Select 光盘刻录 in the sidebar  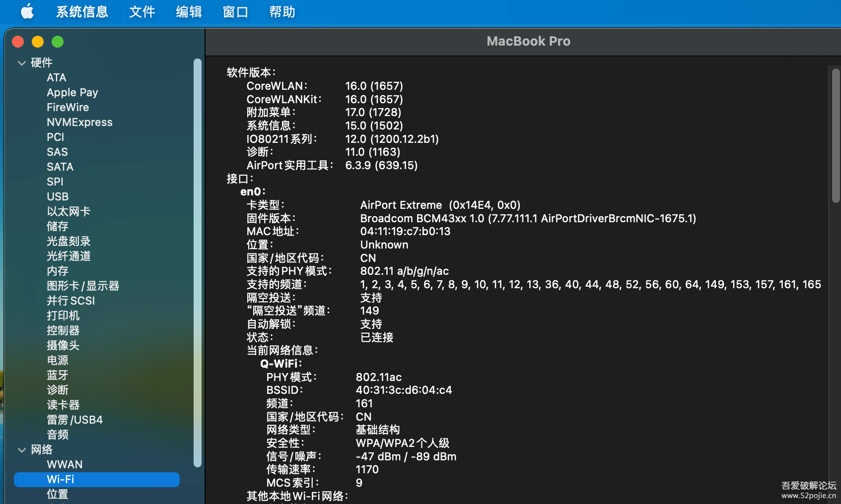(69, 242)
